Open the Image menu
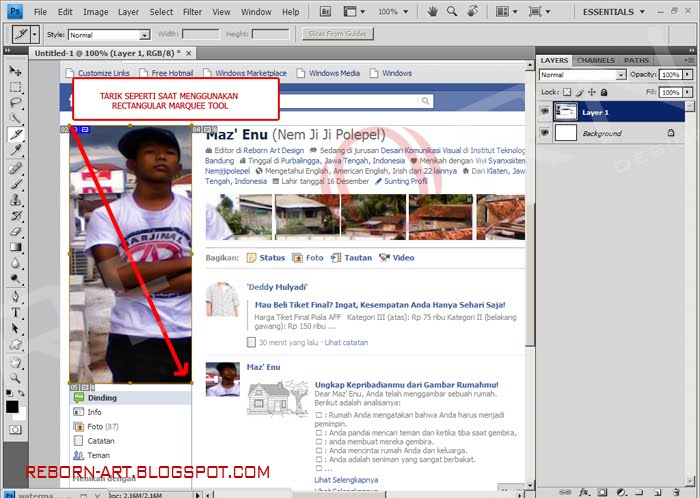Viewport: 700px width, 498px height. (x=96, y=12)
